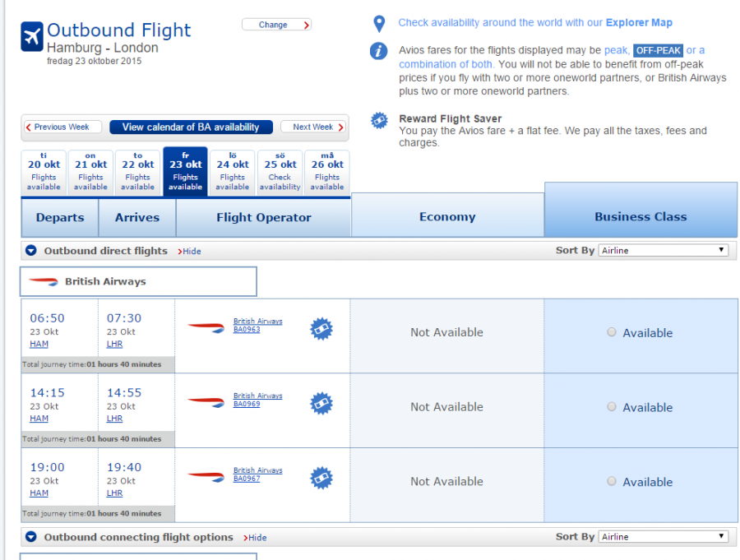Click the British Airways ribbon logo on flight BA0963

pyautogui.click(x=206, y=327)
